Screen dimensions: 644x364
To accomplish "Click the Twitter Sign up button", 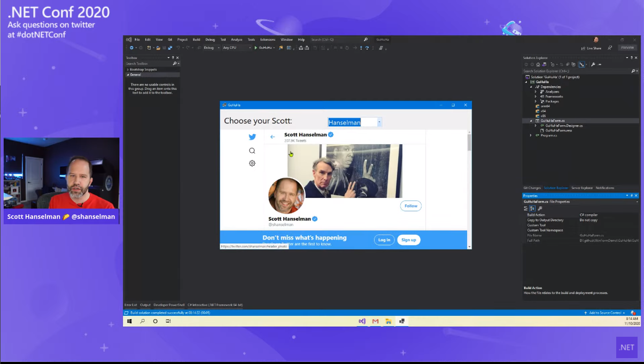I will point(408,240).
